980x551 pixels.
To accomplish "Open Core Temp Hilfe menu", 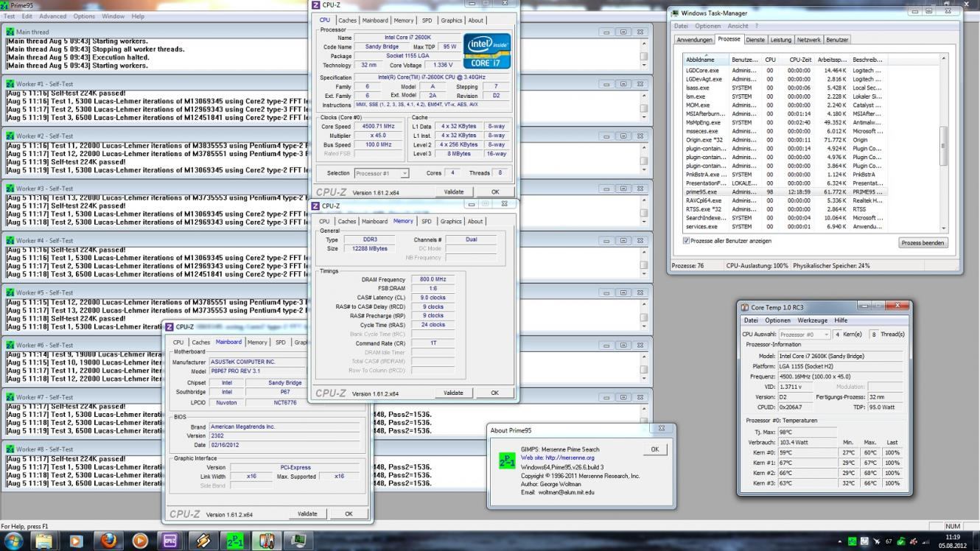I will tap(841, 320).
